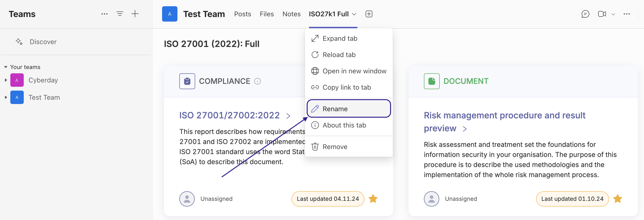The image size is (644, 220).
Task: Click the DOCUMENT heading text
Action: (x=466, y=81)
